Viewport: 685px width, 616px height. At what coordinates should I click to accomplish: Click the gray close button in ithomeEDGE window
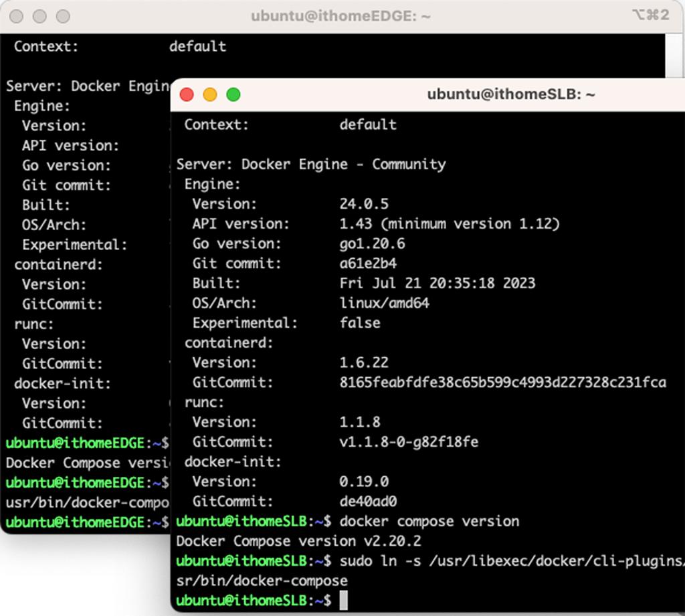16,16
